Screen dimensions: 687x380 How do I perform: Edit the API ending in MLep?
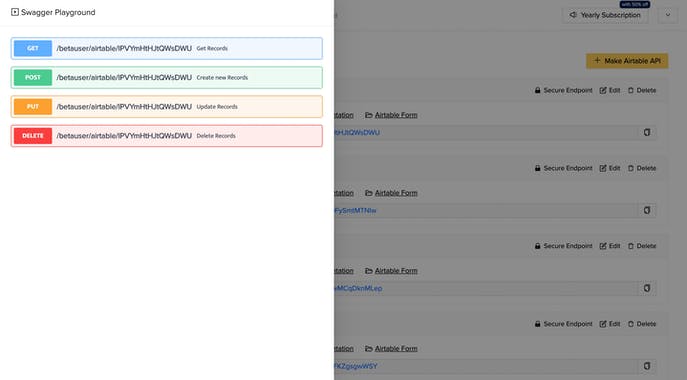610,246
